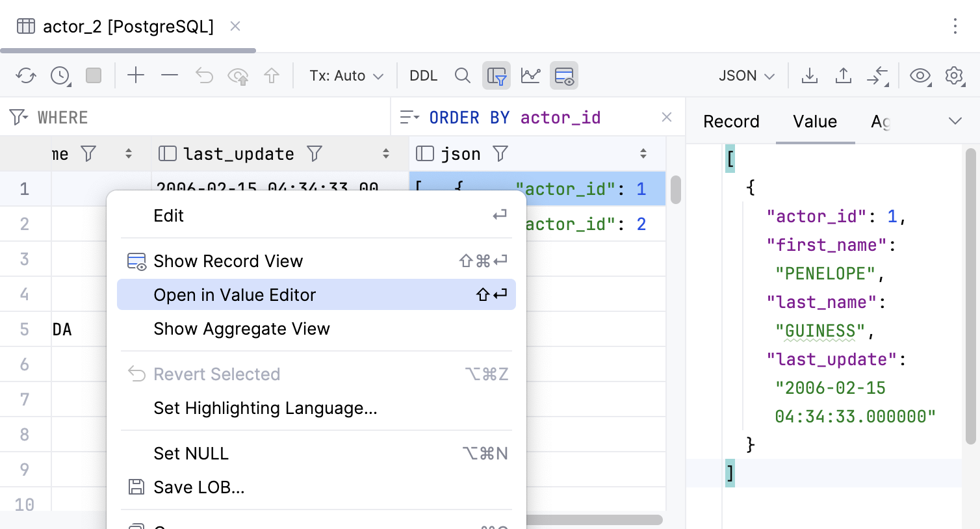
Task: Choose Show Record View from context menu
Action: tap(228, 261)
